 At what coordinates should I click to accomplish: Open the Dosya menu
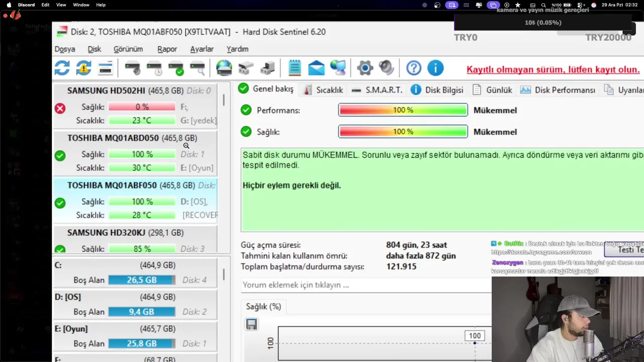65,49
